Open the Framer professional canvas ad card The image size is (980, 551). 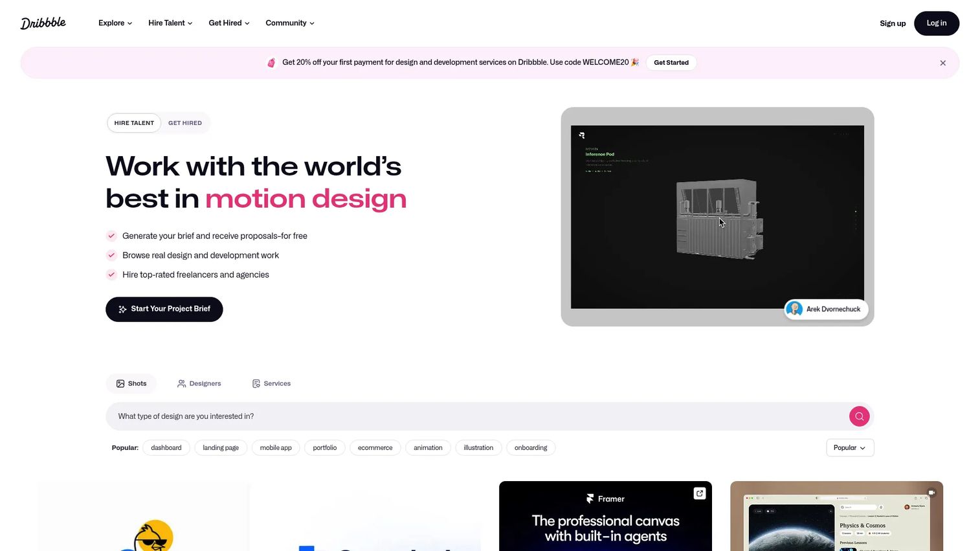605,517
